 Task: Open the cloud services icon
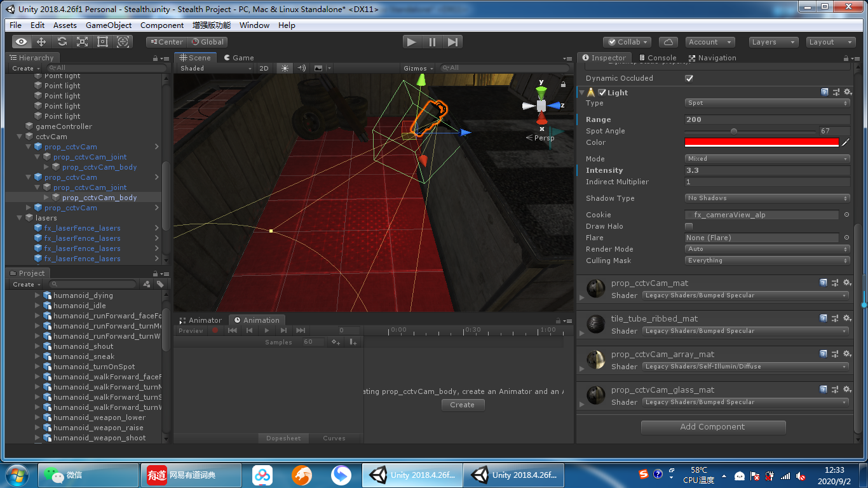click(x=668, y=42)
